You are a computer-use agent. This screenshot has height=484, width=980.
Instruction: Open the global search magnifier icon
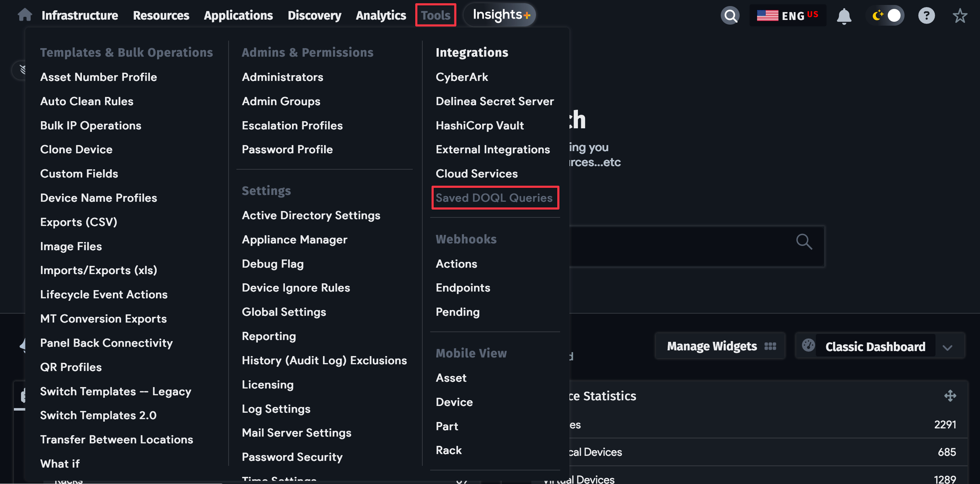click(x=730, y=16)
